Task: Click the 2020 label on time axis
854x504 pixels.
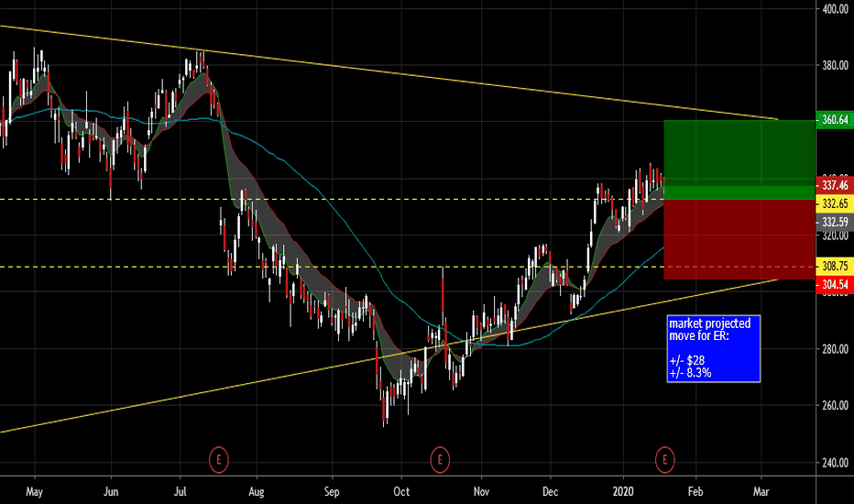Action: click(x=623, y=491)
